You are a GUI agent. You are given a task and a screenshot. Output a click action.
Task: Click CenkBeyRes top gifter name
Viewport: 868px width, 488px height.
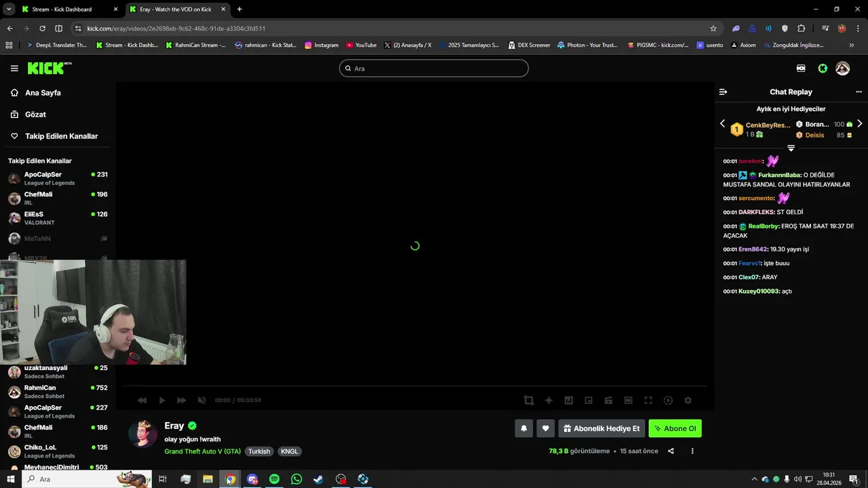click(x=768, y=125)
